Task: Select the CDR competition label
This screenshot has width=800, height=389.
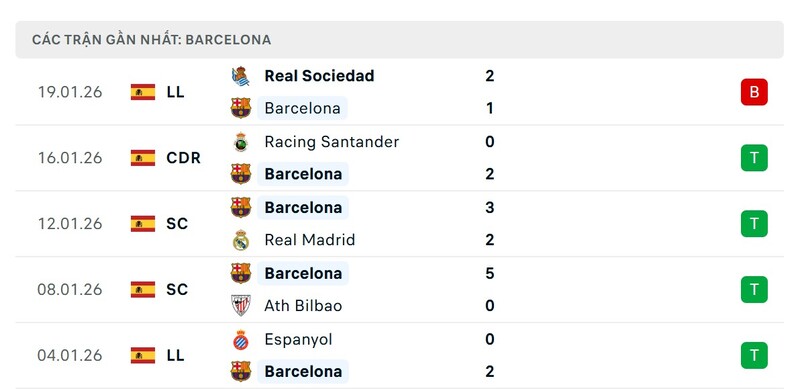Action: point(184,158)
